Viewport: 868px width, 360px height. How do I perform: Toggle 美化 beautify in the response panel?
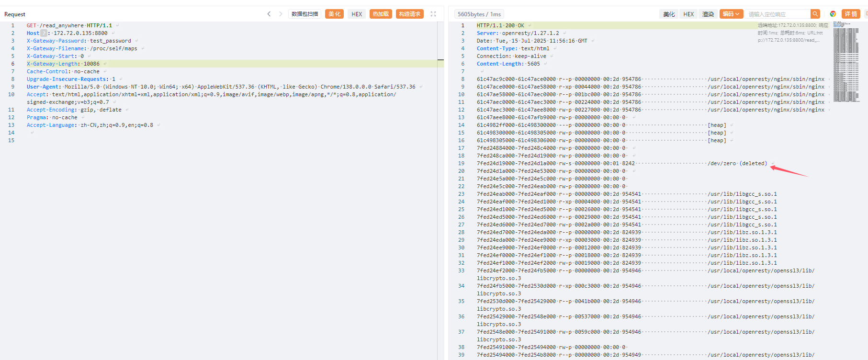(669, 14)
